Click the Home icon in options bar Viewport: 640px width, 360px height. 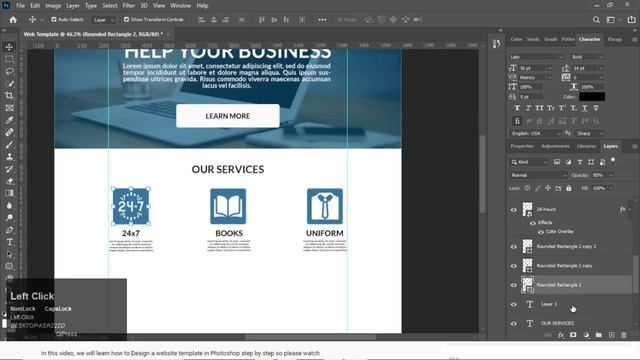tap(13, 20)
